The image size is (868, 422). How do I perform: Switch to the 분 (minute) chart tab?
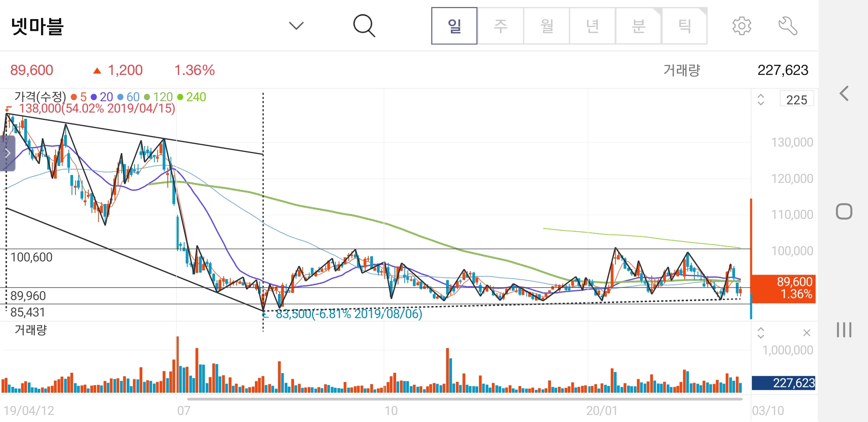(638, 26)
